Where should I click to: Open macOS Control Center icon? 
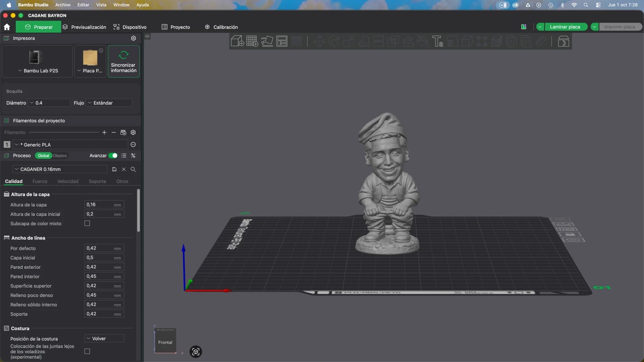(598, 5)
